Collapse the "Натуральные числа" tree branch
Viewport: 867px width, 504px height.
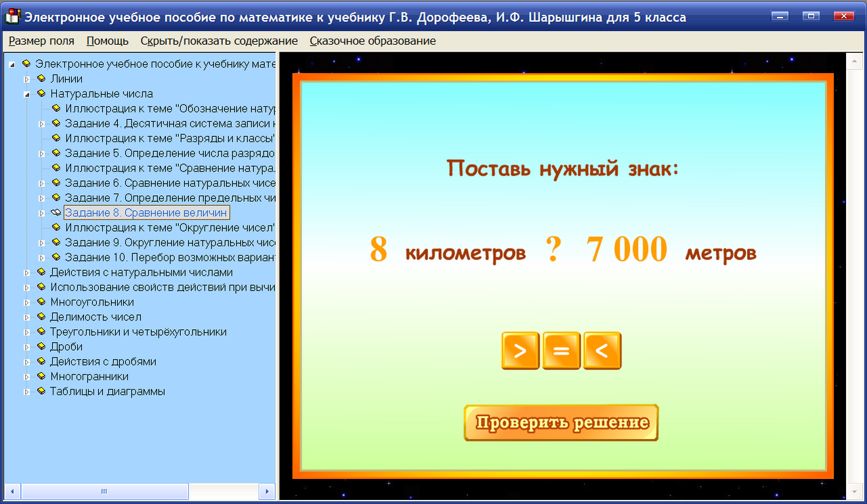pyautogui.click(x=26, y=93)
